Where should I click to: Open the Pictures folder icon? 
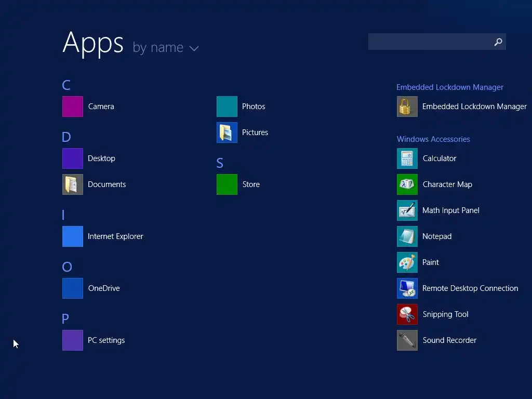click(227, 132)
